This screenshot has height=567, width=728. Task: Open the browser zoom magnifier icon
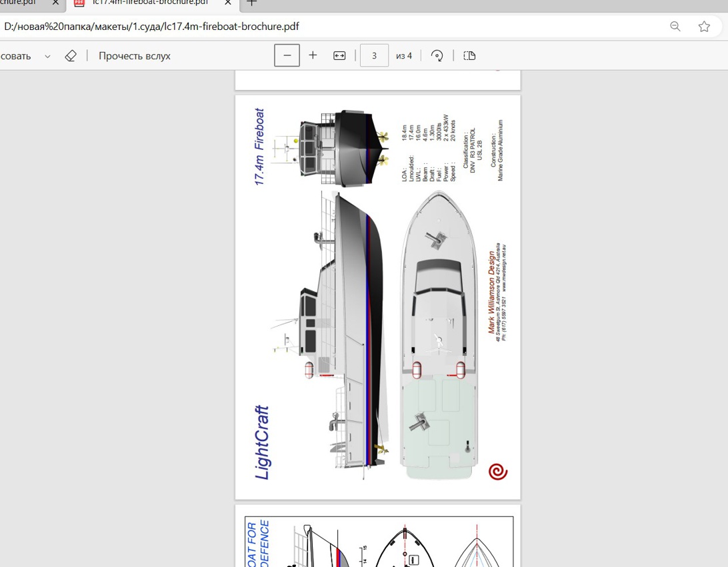(675, 27)
